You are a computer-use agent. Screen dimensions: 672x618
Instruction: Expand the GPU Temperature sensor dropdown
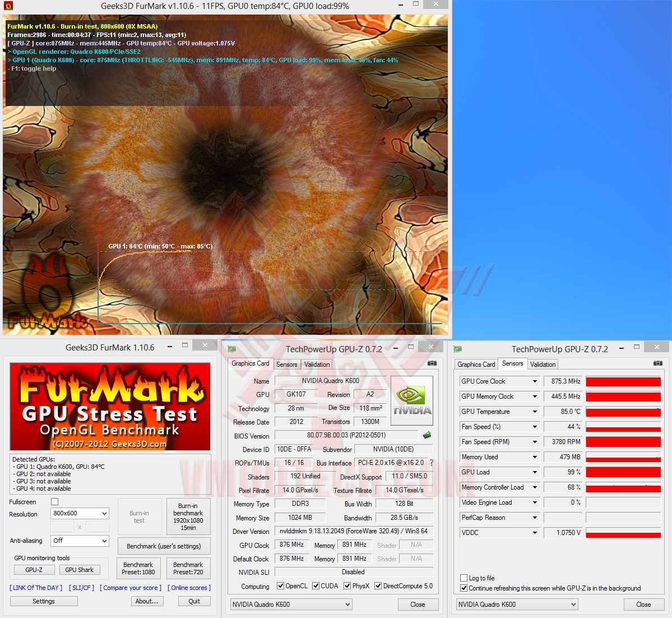(x=535, y=412)
